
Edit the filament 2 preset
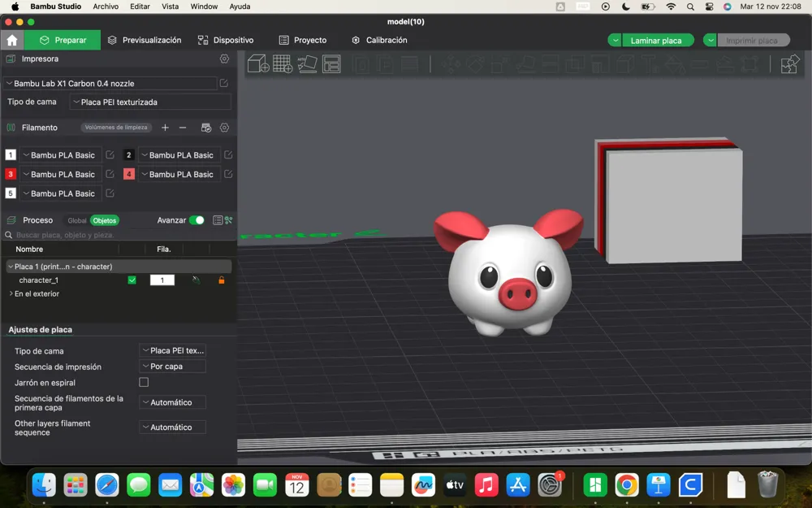point(228,154)
